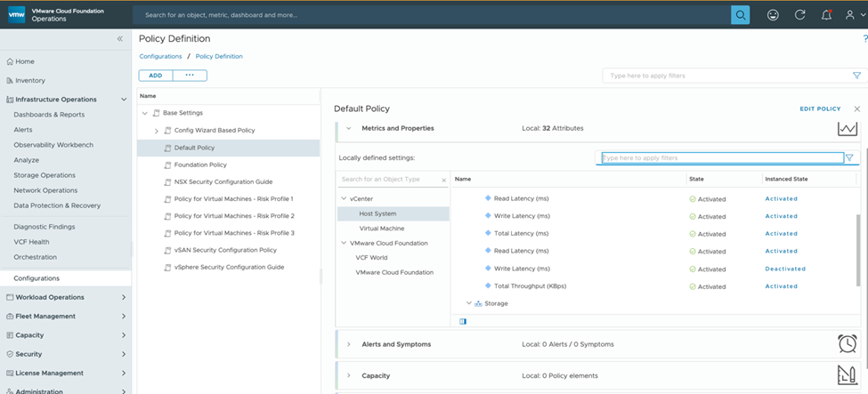Viewport: 868px width, 394px height.
Task: Click the Search for an Object Type field
Action: [x=388, y=180]
